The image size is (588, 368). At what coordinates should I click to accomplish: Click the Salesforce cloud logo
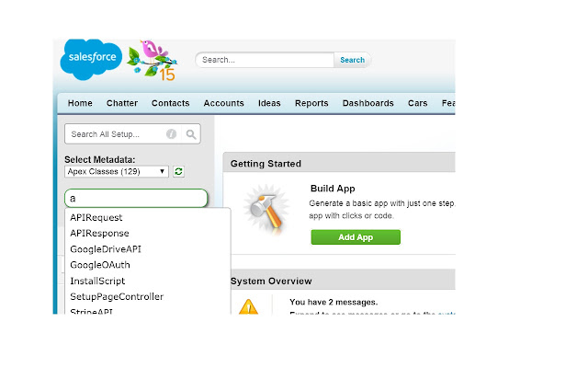tap(92, 59)
